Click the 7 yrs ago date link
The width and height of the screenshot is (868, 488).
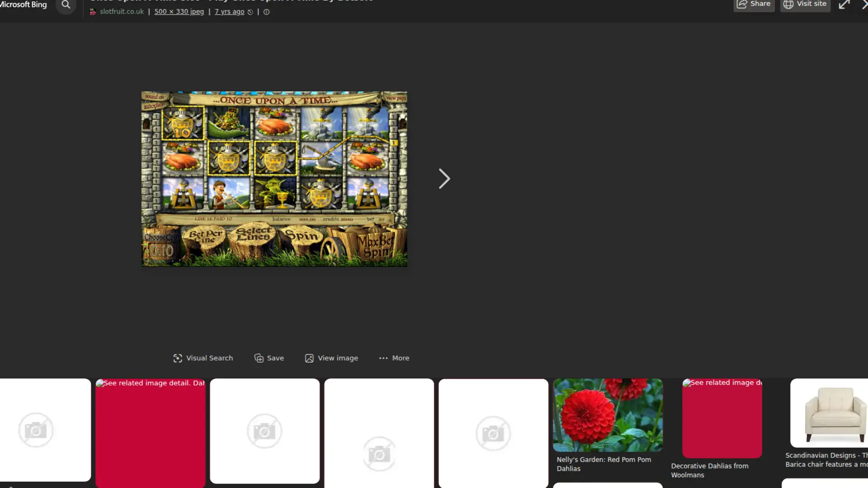(229, 12)
